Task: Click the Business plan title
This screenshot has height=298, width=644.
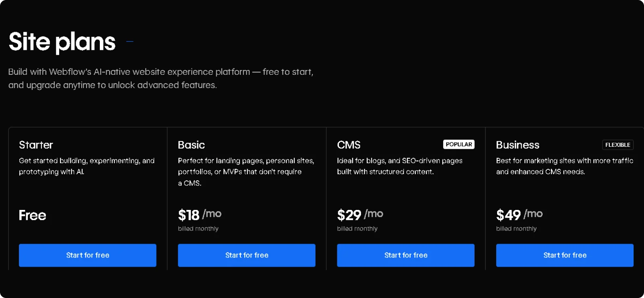Action: tap(517, 145)
